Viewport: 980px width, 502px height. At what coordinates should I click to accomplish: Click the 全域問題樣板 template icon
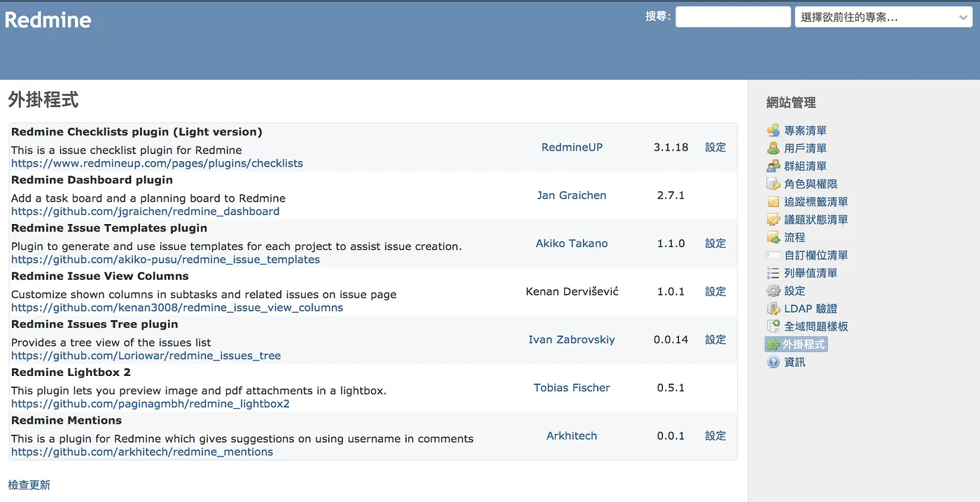pyautogui.click(x=773, y=327)
